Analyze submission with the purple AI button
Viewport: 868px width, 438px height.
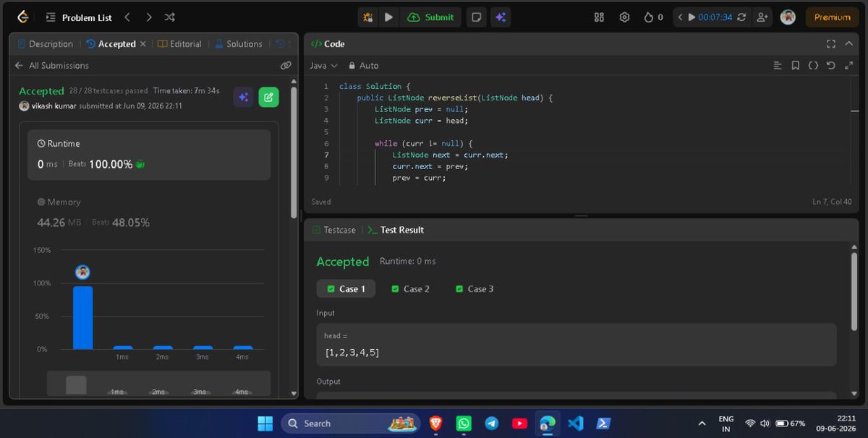point(243,97)
